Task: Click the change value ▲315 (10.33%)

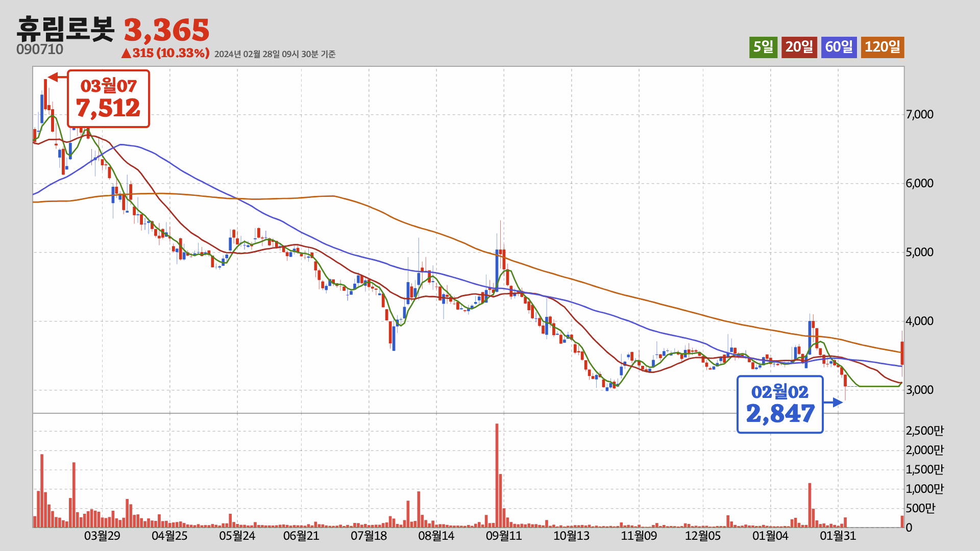Action: click(165, 53)
